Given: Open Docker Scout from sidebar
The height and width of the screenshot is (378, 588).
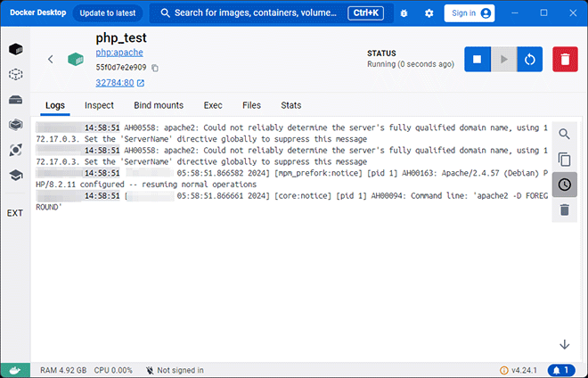Looking at the screenshot, I should [15, 150].
